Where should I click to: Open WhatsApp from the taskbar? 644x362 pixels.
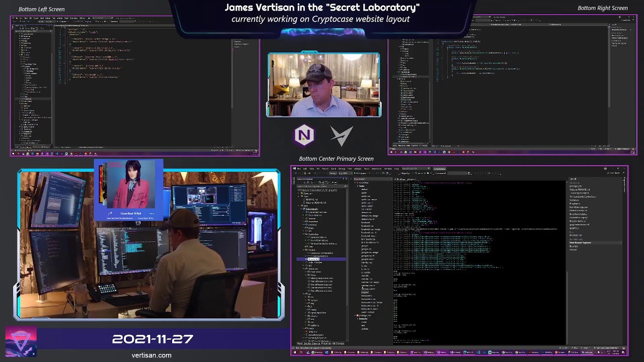coord(317,352)
